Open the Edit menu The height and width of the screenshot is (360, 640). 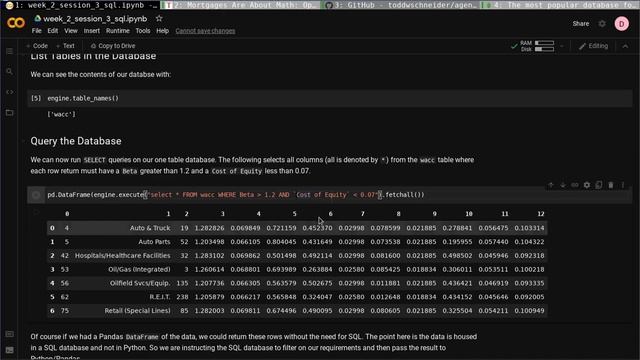tap(53, 31)
